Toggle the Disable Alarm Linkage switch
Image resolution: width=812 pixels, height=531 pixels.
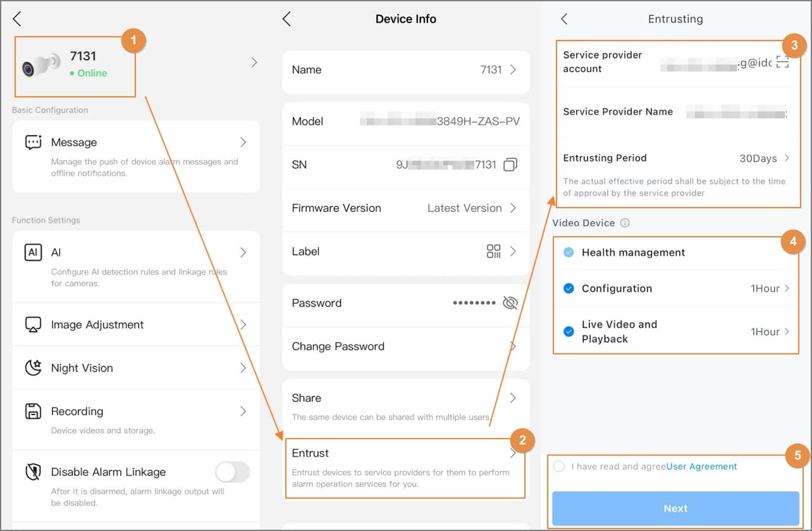tap(233, 472)
